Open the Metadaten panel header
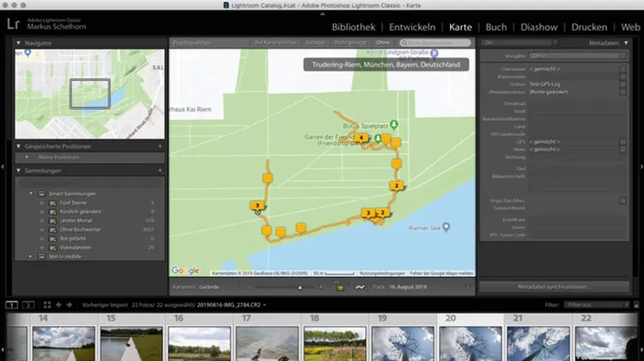The image size is (644, 361). click(x=606, y=43)
